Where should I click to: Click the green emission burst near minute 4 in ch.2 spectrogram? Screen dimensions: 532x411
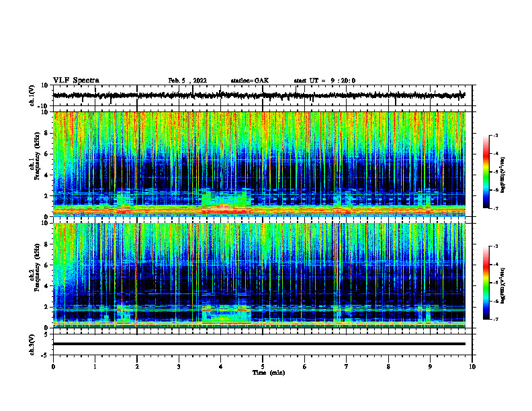click(226, 314)
